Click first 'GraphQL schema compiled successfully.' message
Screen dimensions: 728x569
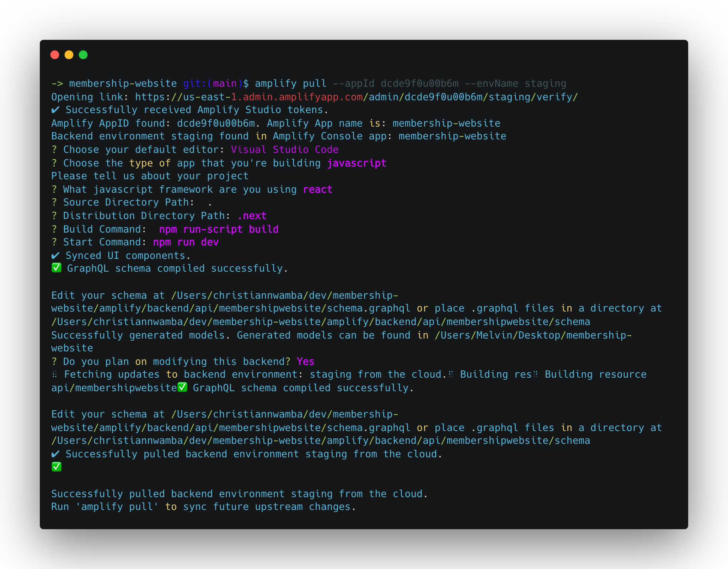(x=177, y=268)
